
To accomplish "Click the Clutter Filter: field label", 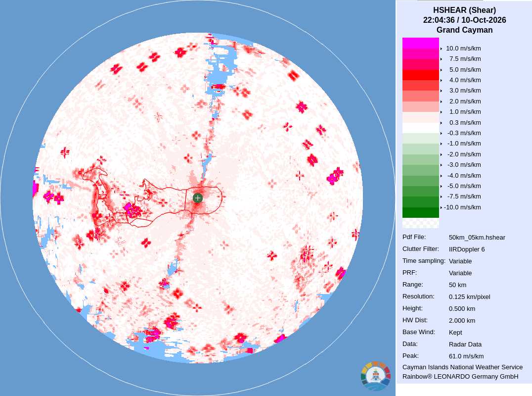I will pos(420,249).
